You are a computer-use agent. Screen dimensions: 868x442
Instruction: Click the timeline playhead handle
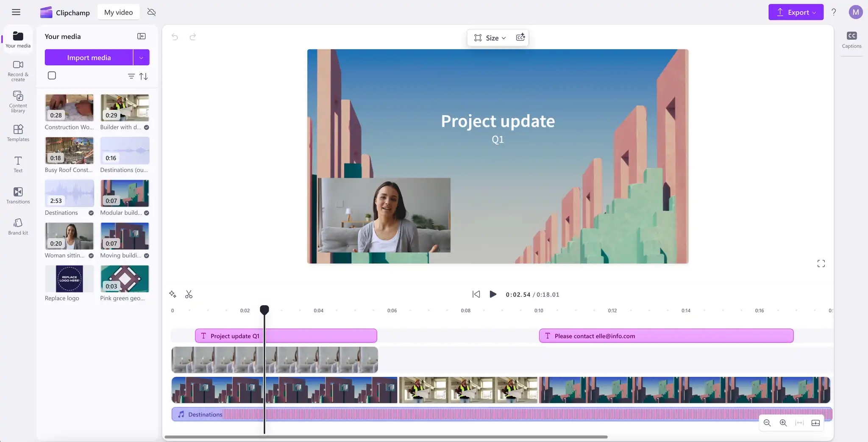click(264, 310)
